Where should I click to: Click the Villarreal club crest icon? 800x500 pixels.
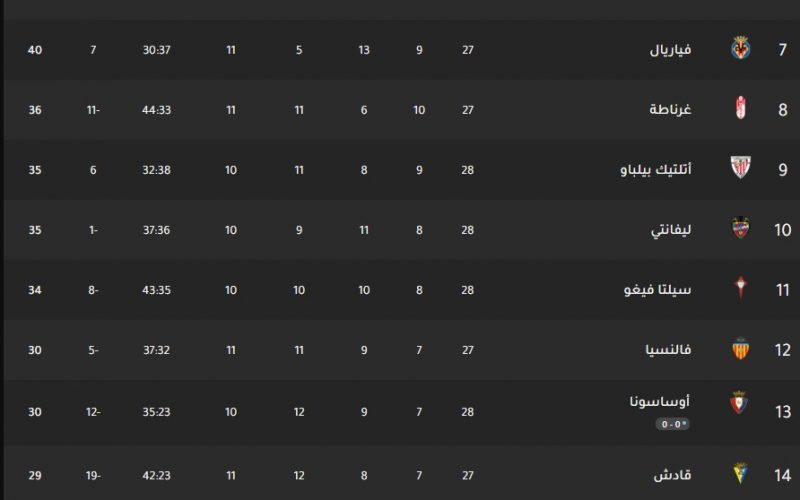(x=741, y=48)
